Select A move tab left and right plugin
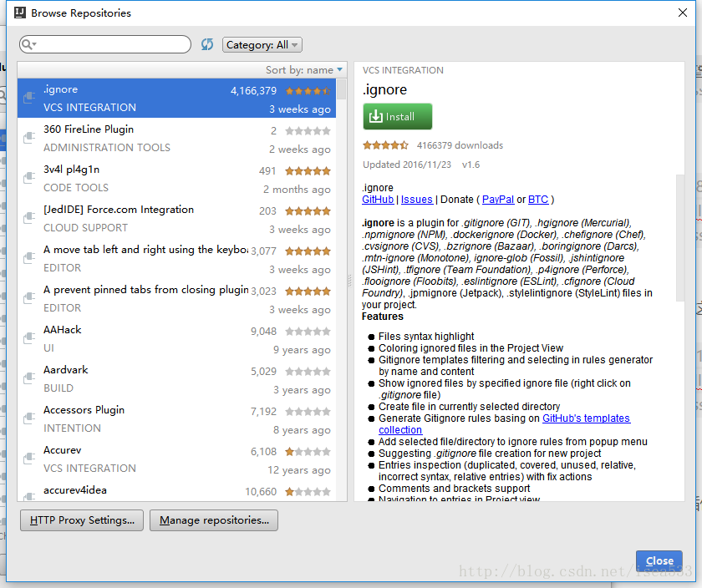The width and height of the screenshot is (702, 588). (176, 258)
